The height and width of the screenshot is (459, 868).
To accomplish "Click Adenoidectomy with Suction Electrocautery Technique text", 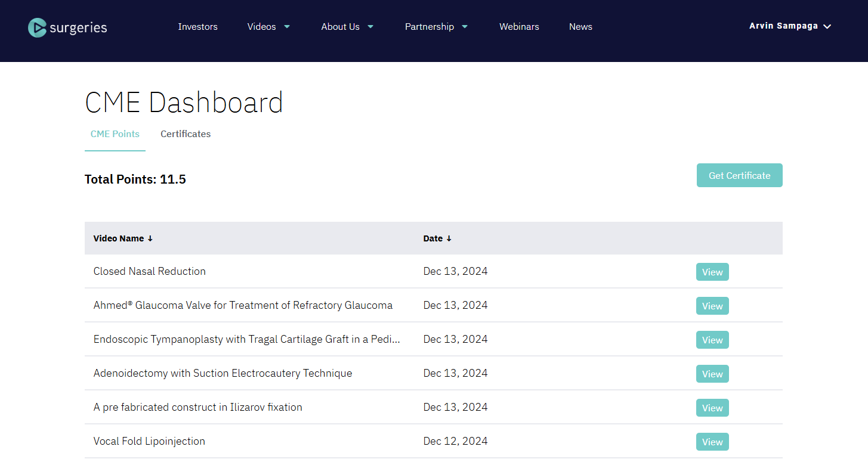I will click(x=223, y=373).
